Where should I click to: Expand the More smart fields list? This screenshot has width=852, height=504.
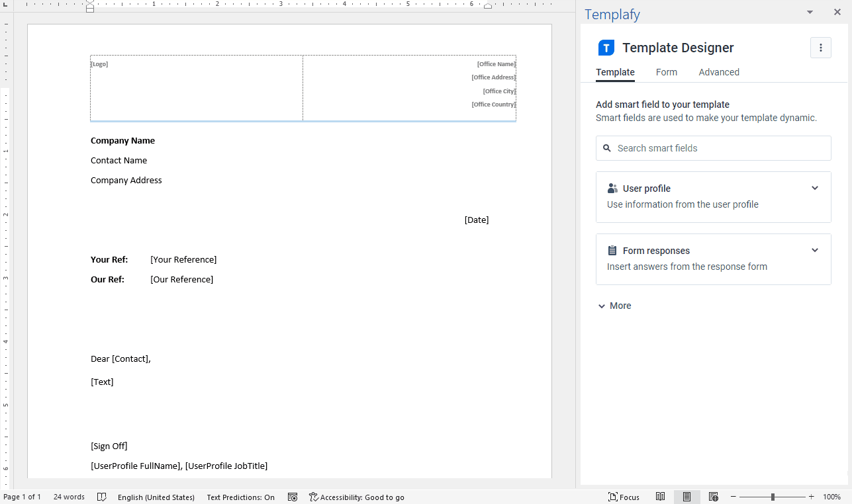[614, 306]
